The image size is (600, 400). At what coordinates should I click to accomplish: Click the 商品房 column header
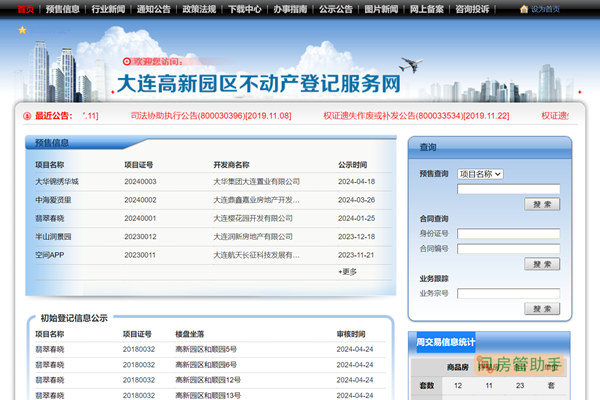tap(458, 367)
